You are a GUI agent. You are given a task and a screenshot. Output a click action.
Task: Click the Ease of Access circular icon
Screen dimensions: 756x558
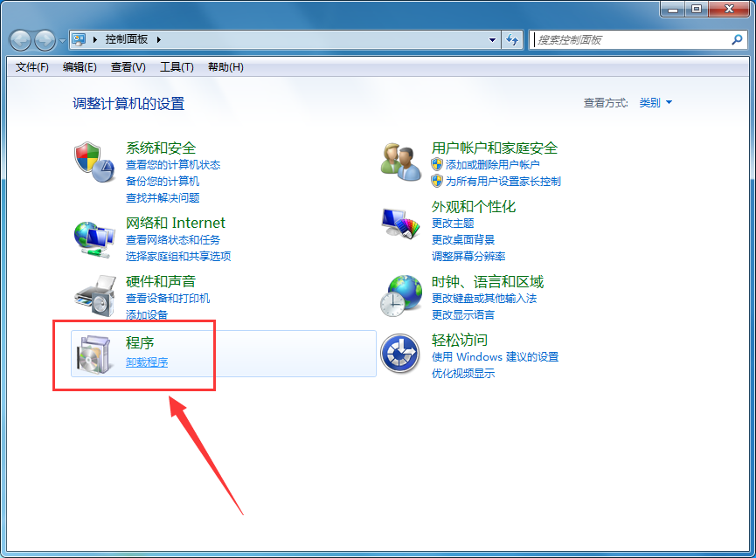(399, 354)
